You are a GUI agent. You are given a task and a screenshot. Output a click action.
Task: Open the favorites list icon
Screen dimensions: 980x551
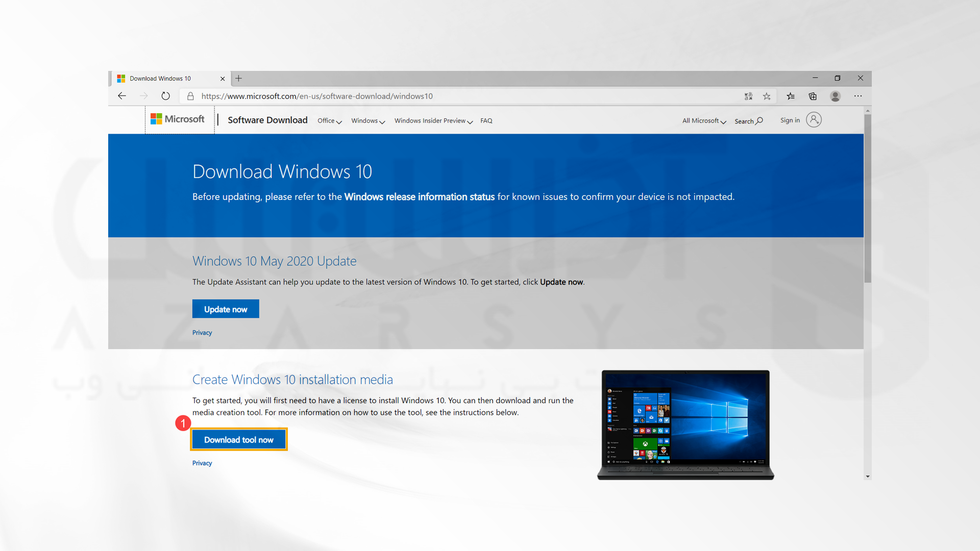(x=791, y=96)
